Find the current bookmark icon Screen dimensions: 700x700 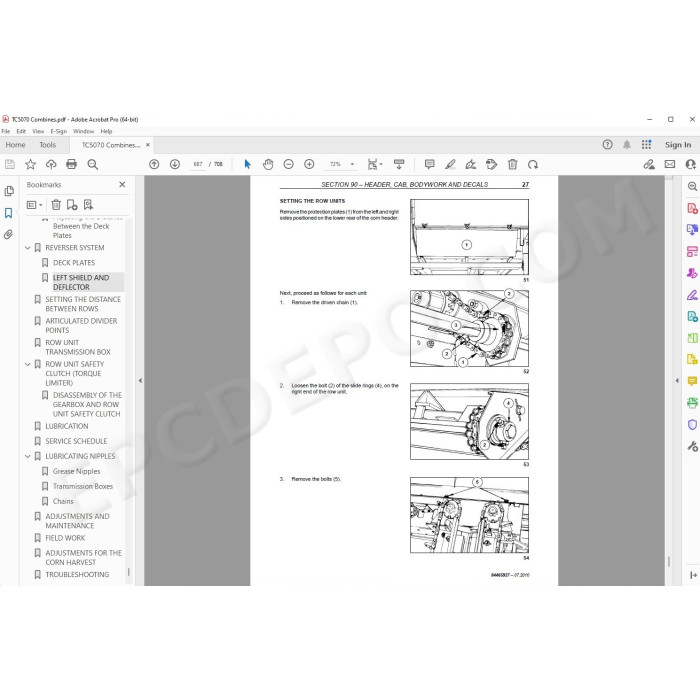(x=88, y=205)
